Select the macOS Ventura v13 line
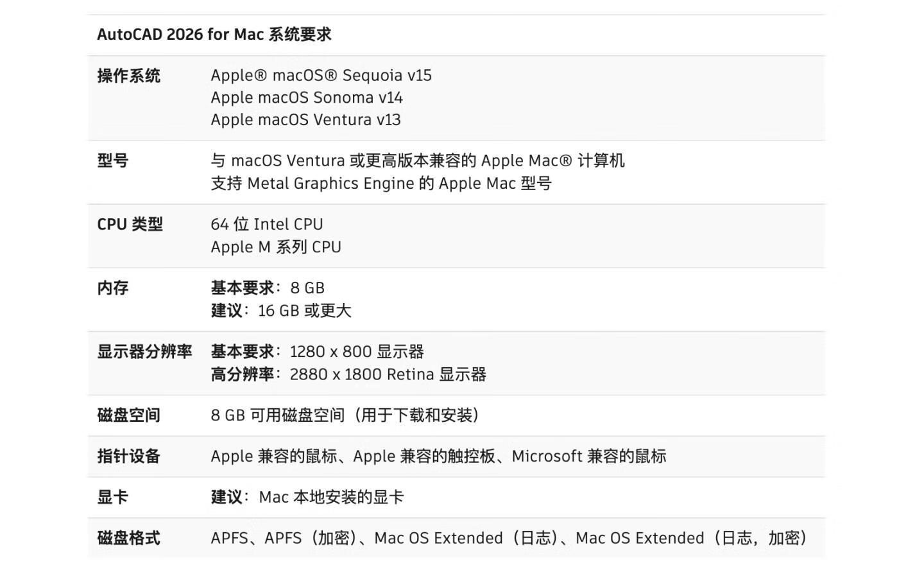Viewport: 924px width, 581px height. click(x=305, y=120)
